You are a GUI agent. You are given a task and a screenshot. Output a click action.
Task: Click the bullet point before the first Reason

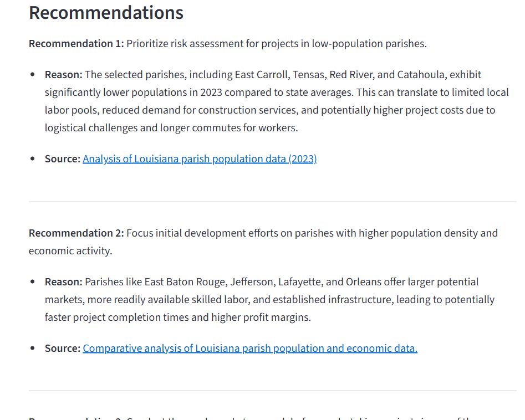point(33,74)
